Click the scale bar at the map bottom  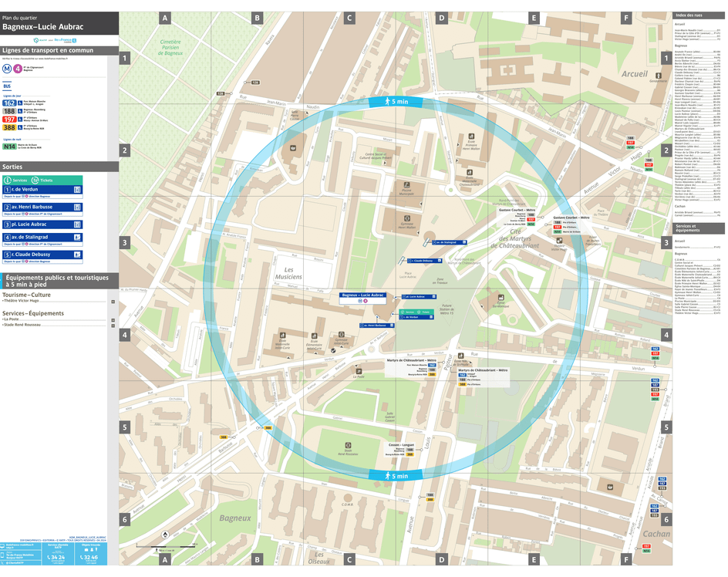click(166, 546)
